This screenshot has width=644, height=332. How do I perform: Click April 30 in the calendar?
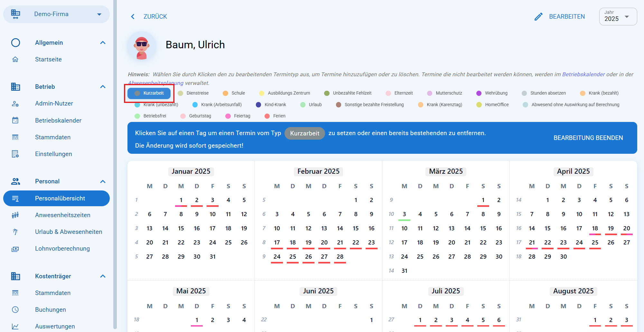564,257
